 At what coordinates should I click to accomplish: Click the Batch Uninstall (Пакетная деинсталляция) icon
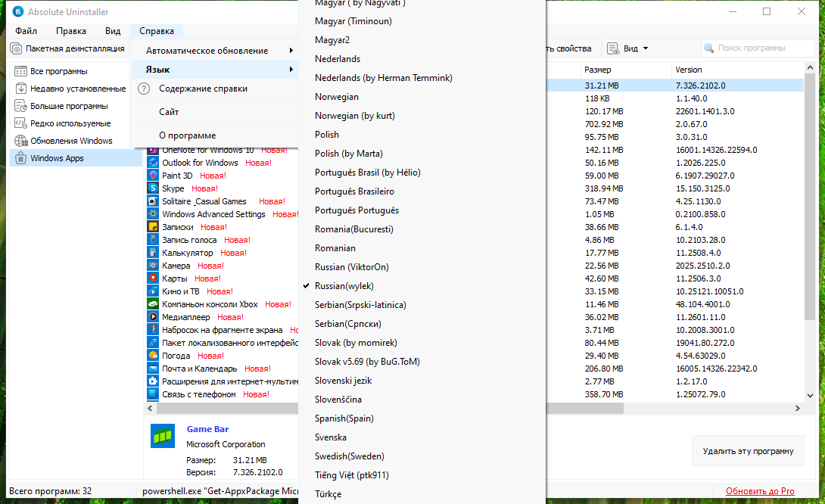pyautogui.click(x=17, y=49)
